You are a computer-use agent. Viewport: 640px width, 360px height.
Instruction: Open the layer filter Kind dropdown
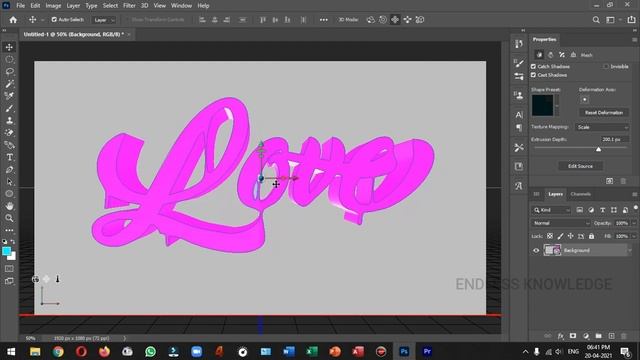click(552, 210)
